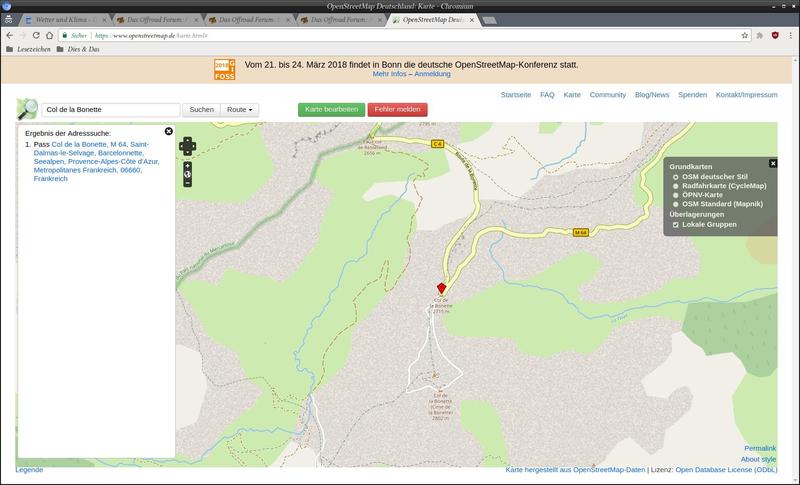The image size is (800, 485).
Task: Open a new browser tab
Action: [x=489, y=20]
